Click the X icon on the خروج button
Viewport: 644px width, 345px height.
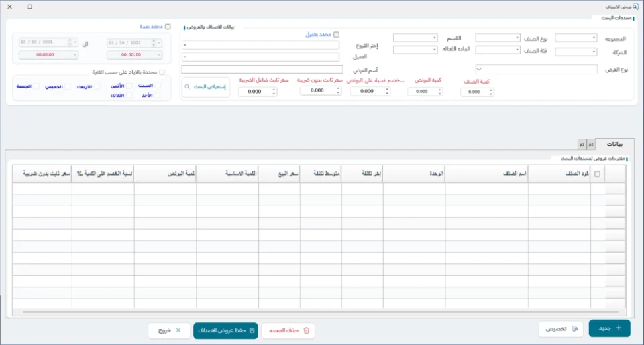click(178, 330)
